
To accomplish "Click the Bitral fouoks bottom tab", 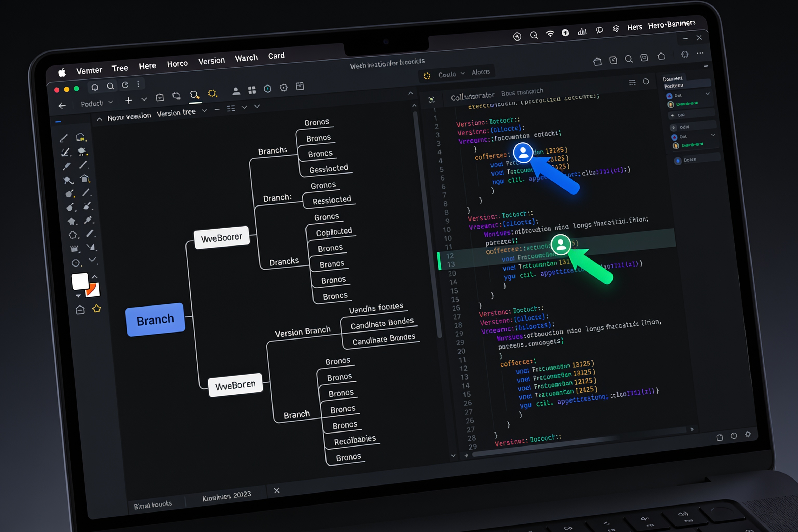I will click(153, 504).
